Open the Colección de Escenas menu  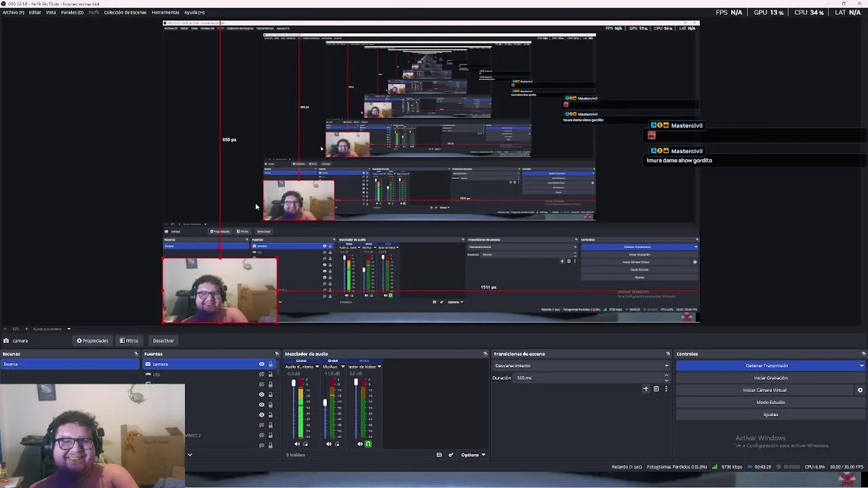(125, 12)
